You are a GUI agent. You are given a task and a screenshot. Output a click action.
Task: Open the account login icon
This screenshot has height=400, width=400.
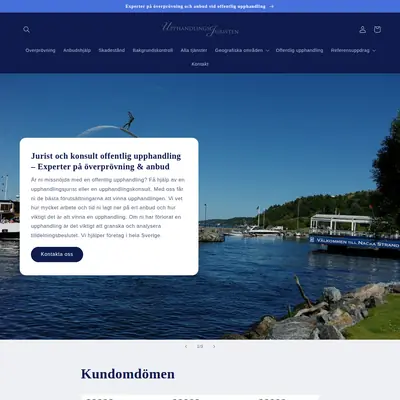pyautogui.click(x=362, y=30)
